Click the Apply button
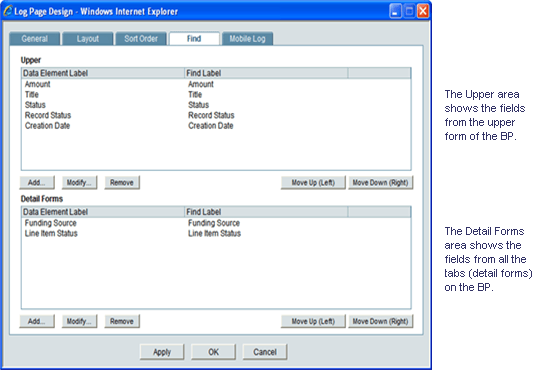This screenshot has width=539, height=370. (162, 352)
